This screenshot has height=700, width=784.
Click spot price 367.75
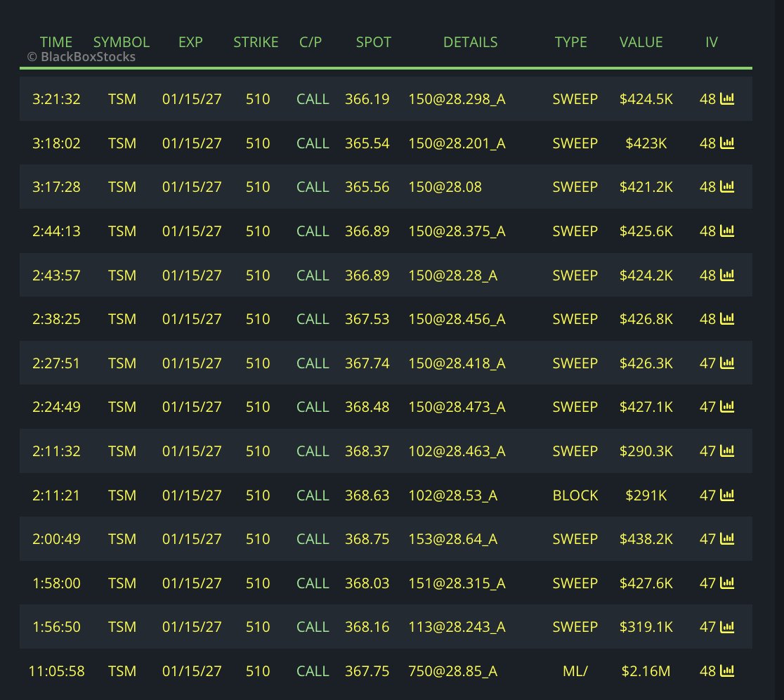point(367,671)
